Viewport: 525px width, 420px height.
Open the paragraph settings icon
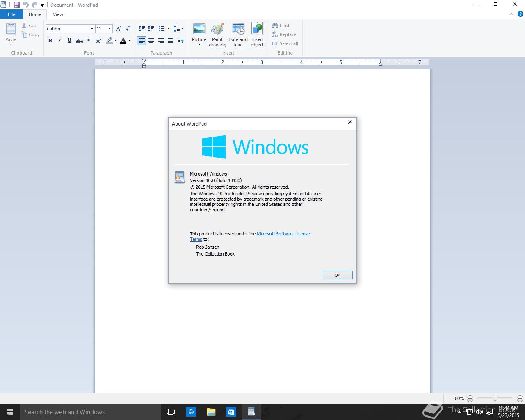(x=181, y=41)
